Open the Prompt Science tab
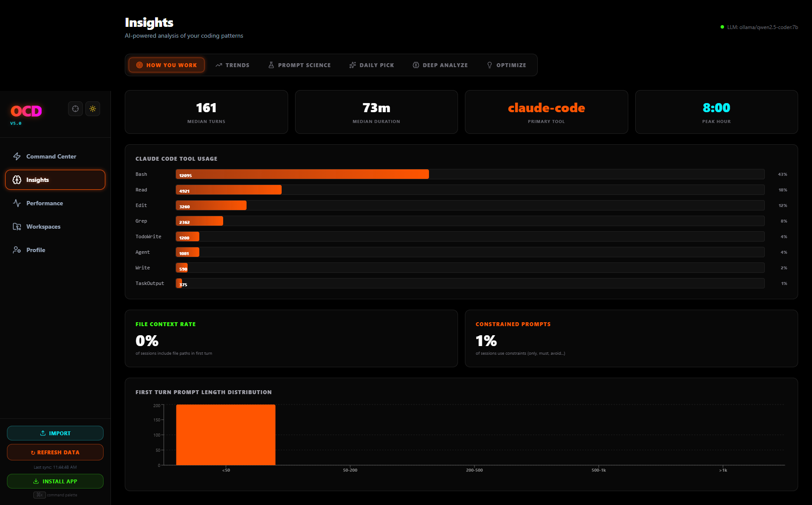 click(x=299, y=65)
